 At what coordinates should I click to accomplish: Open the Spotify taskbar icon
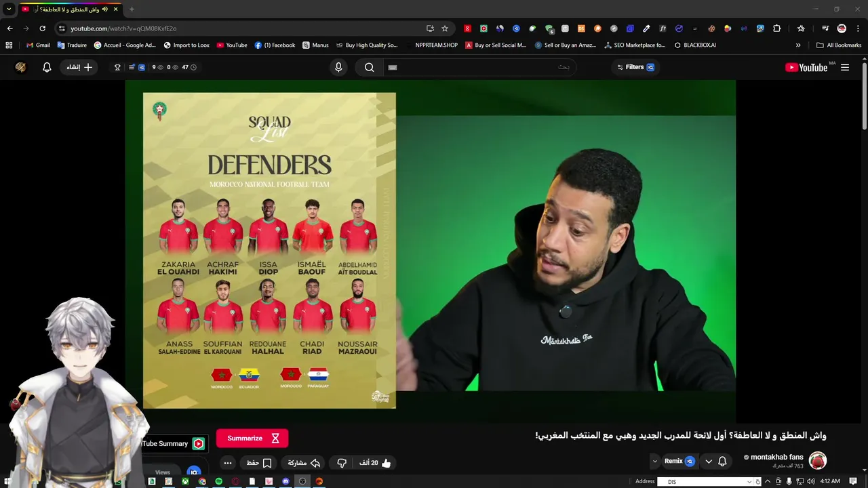(218, 481)
